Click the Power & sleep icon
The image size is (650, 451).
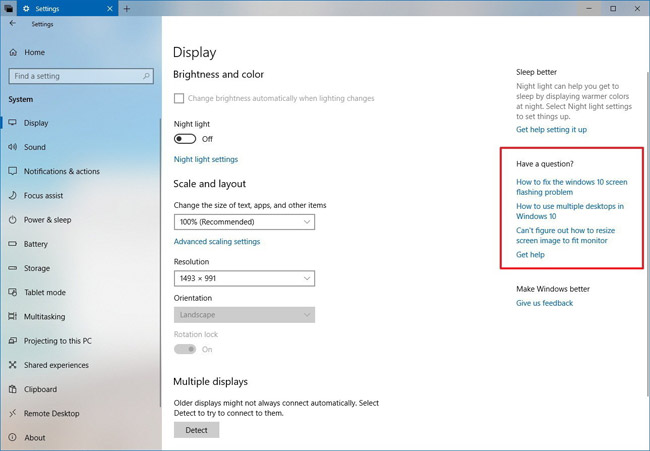click(13, 219)
